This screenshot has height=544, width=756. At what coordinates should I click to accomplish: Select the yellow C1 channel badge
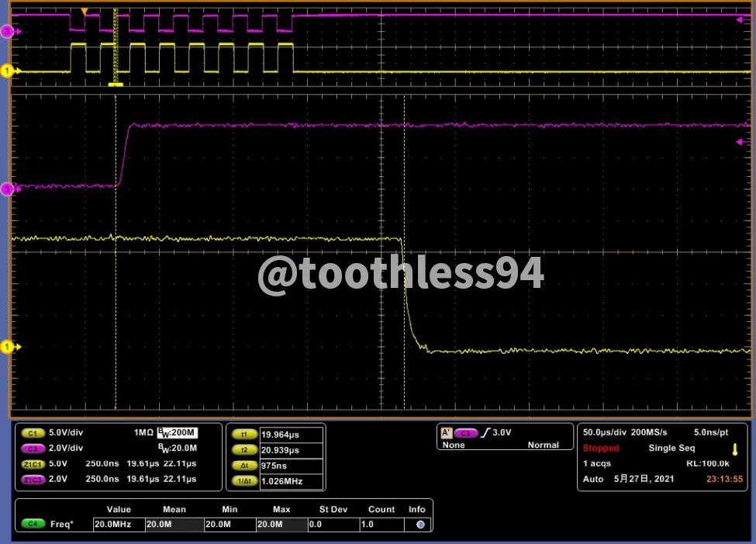33,433
